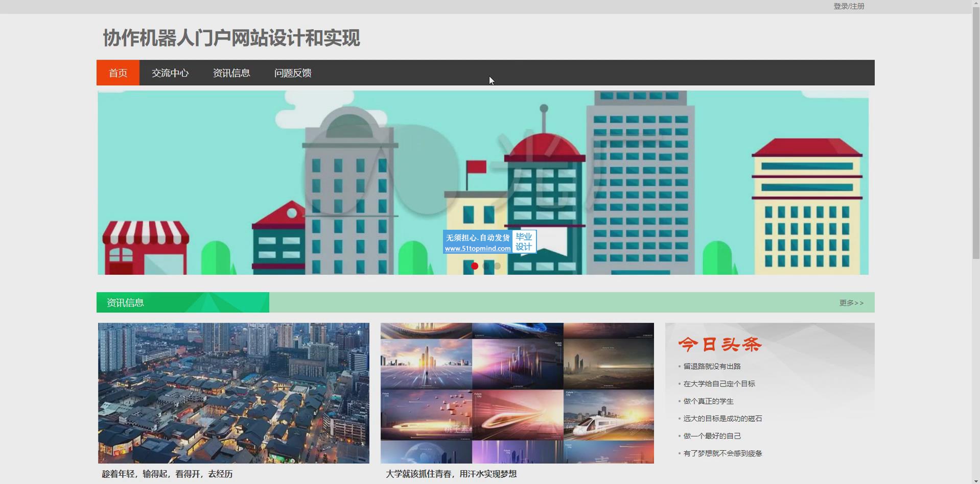Image resolution: width=980 pixels, height=484 pixels.
Task: Open headline 做个真正的学生
Action: (x=708, y=401)
